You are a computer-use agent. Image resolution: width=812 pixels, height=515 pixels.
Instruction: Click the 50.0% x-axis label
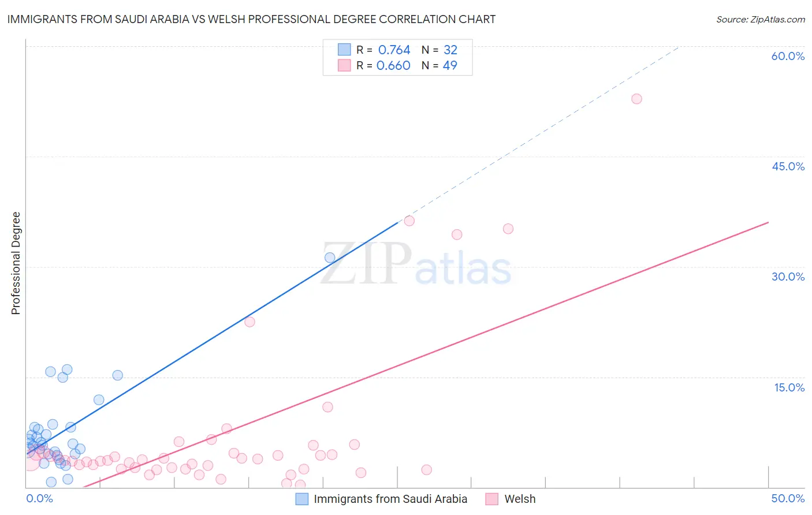(x=788, y=498)
